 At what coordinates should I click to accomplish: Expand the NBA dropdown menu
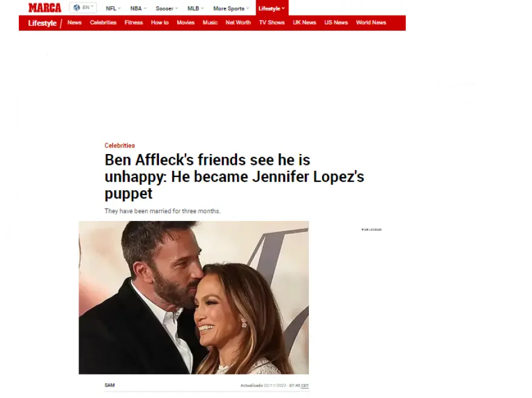pos(138,8)
